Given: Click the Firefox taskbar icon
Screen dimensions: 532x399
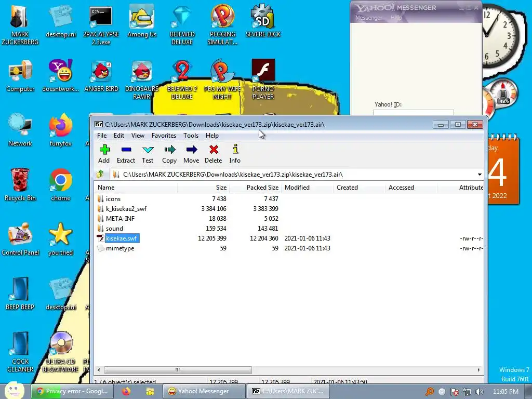Looking at the screenshot, I should pos(126,391).
